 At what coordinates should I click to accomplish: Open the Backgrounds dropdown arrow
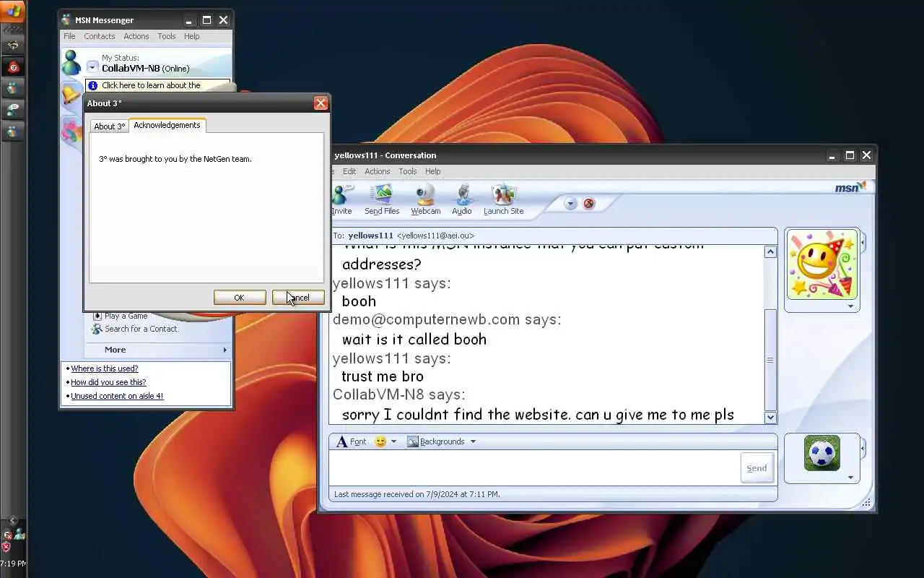pos(473,441)
